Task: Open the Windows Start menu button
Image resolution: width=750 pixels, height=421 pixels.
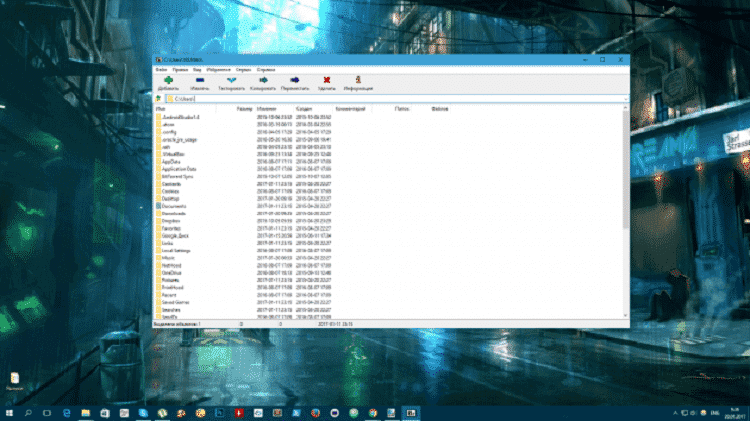Action: click(9, 412)
